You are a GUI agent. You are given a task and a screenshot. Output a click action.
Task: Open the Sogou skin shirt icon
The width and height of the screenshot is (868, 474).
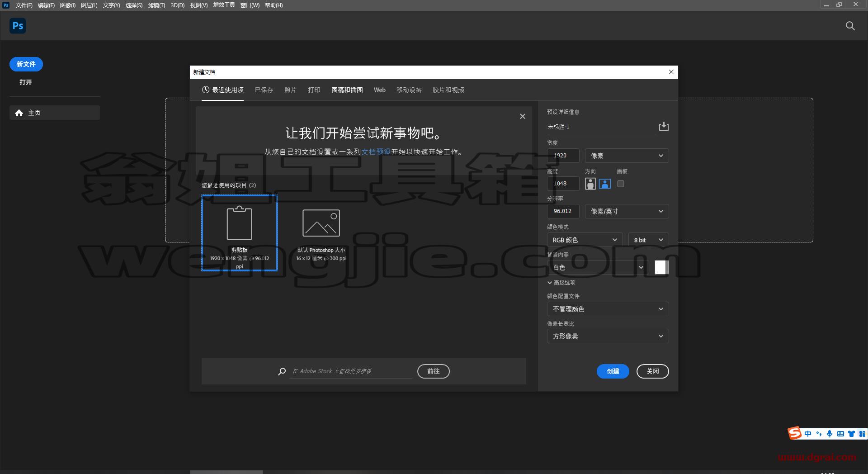[851, 434]
